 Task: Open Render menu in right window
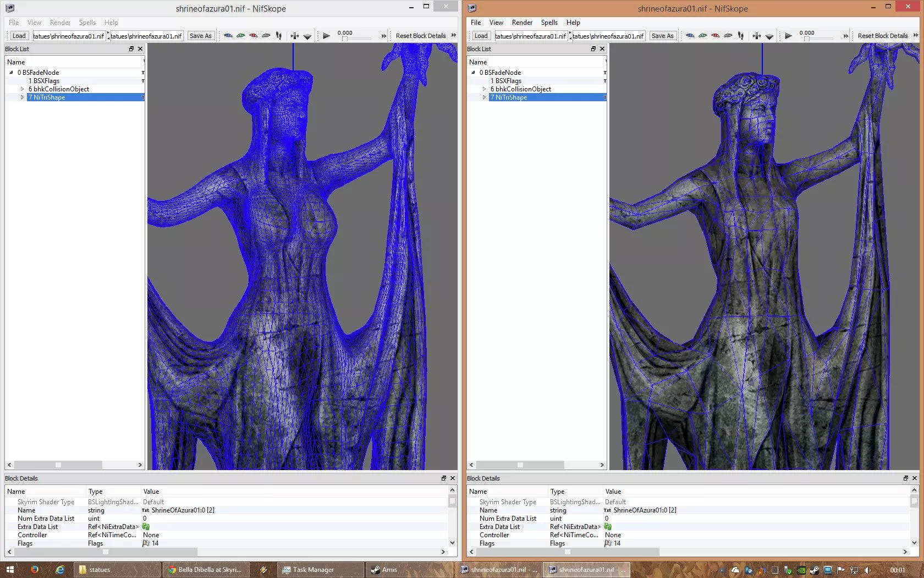pos(522,23)
